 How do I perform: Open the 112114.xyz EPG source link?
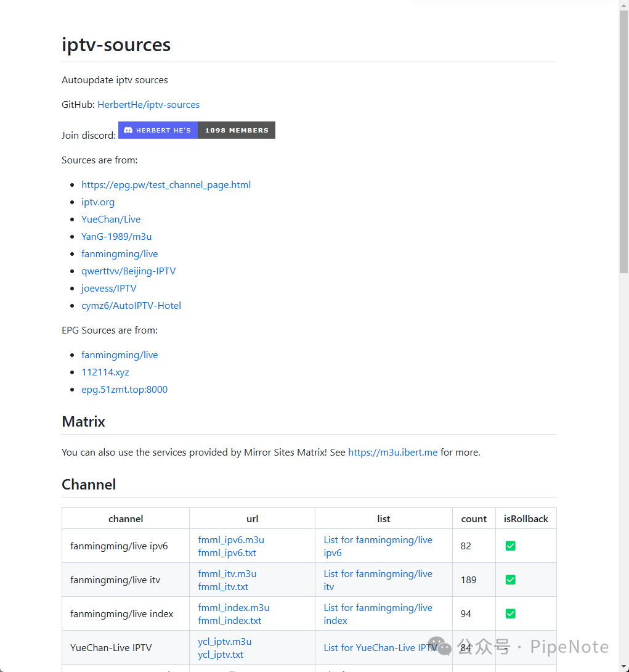[105, 372]
